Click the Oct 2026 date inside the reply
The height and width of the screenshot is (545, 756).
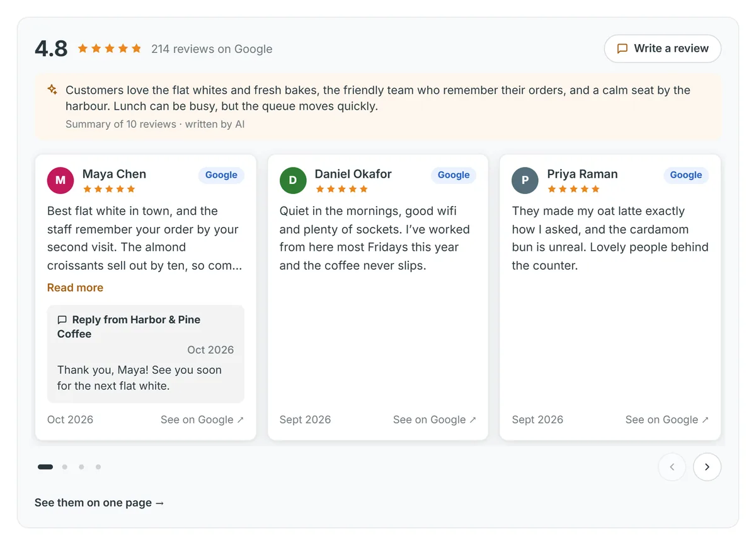tap(210, 350)
